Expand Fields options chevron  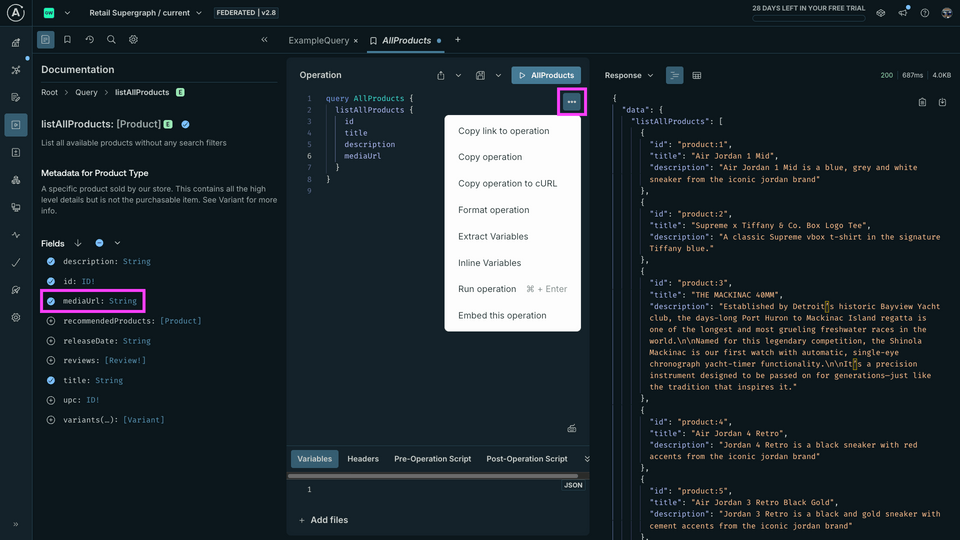click(x=117, y=243)
